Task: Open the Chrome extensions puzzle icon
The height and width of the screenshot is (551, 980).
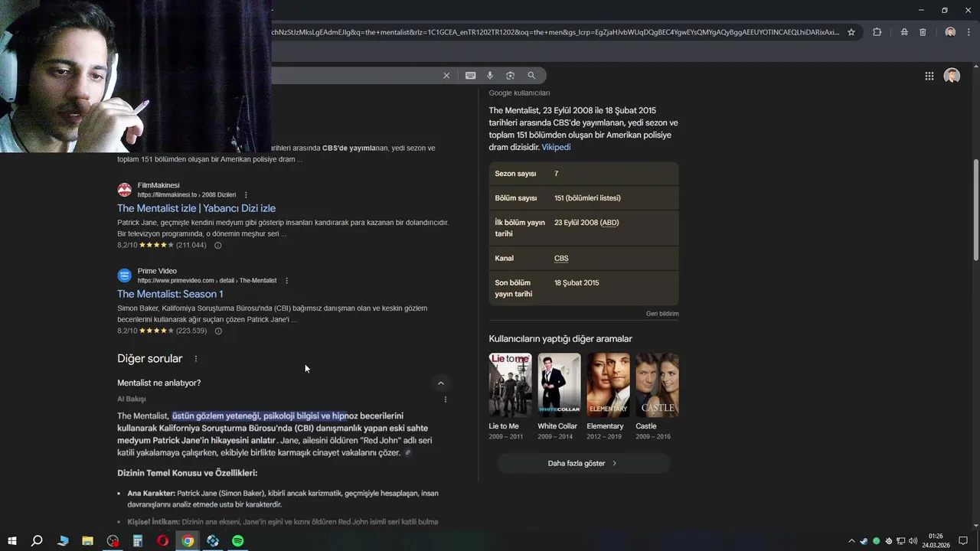Action: coord(877,32)
